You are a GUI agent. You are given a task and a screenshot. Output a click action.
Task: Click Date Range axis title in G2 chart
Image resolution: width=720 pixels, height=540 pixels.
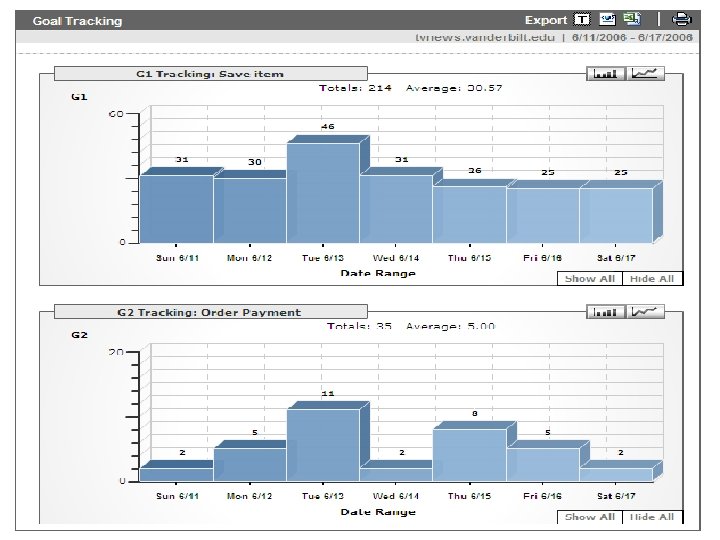pyautogui.click(x=378, y=512)
